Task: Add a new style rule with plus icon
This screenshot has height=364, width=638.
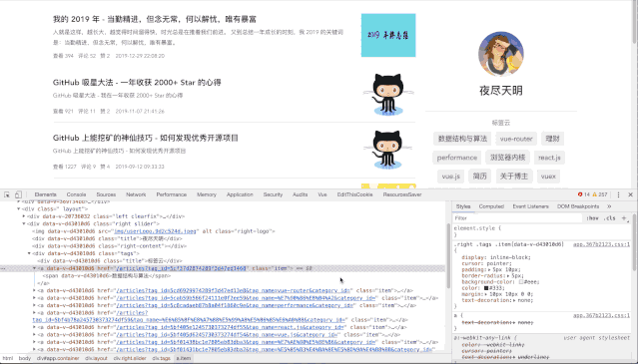Action: 624,218
